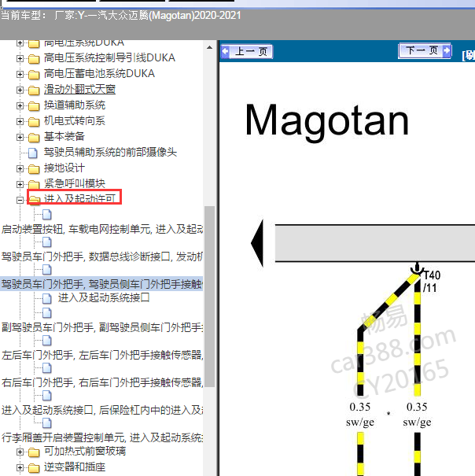Click folder icon of 逆变器和插座
The image size is (475, 476).
click(x=34, y=468)
